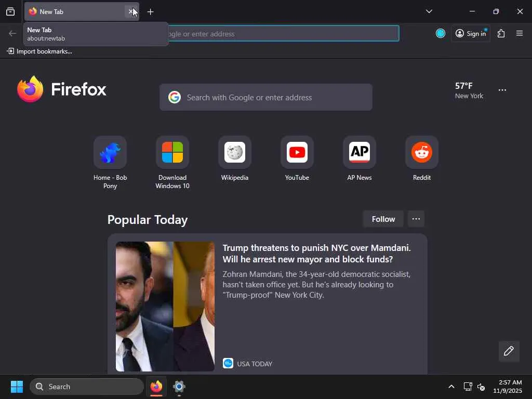Click the USA TODAY source icon
The width and height of the screenshot is (532, 399).
(x=228, y=363)
